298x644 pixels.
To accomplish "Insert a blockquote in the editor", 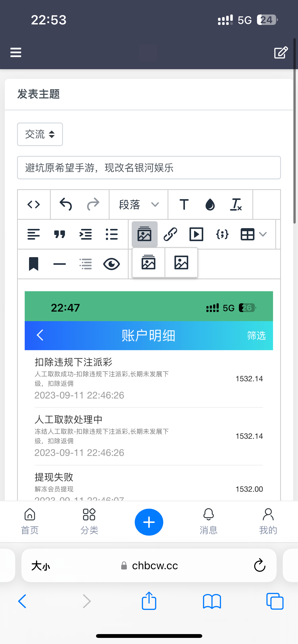I will pyautogui.click(x=60, y=234).
